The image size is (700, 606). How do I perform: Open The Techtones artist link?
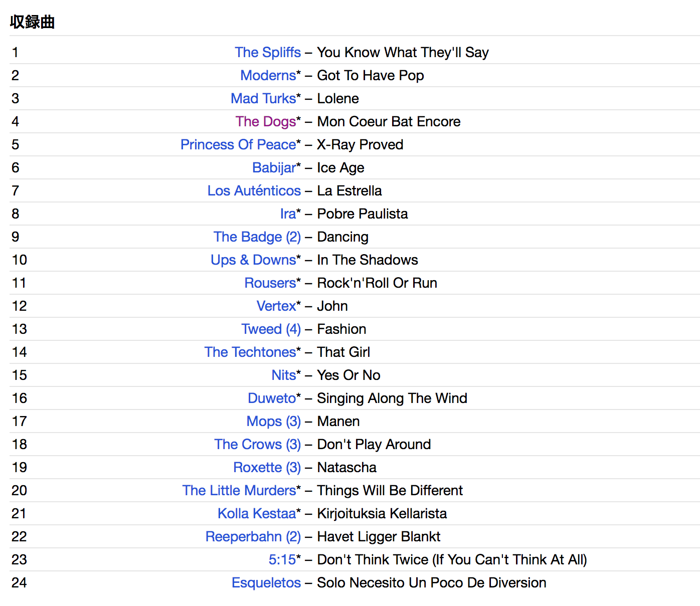tap(250, 352)
